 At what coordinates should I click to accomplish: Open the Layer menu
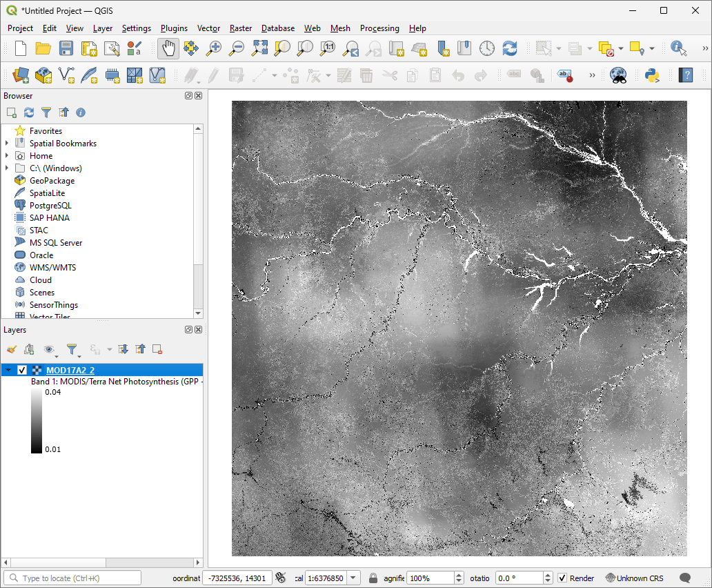(x=103, y=28)
